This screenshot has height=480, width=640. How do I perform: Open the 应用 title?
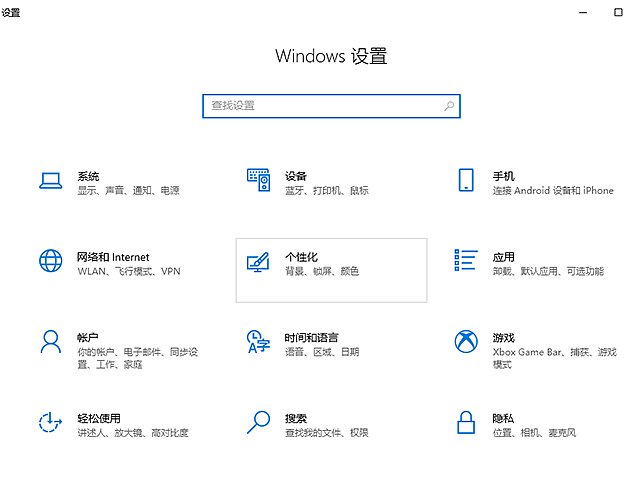(503, 257)
